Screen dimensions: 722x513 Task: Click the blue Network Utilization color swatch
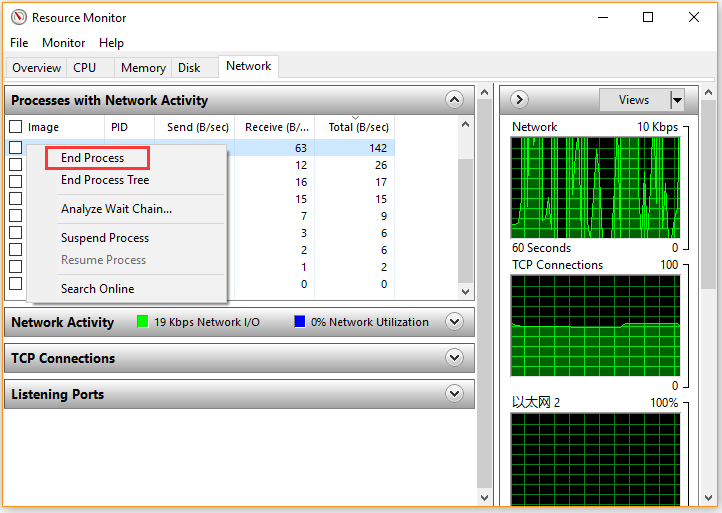pos(300,321)
